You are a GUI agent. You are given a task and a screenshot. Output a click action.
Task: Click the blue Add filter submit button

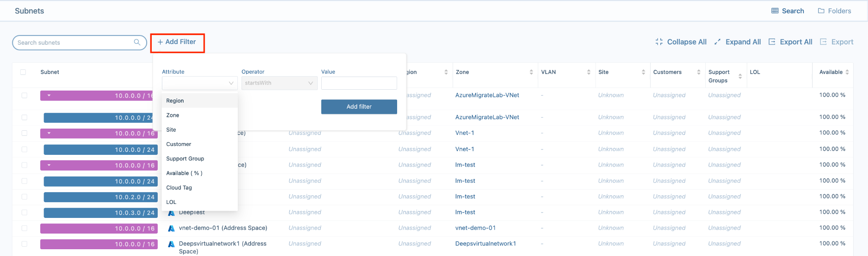pyautogui.click(x=359, y=107)
